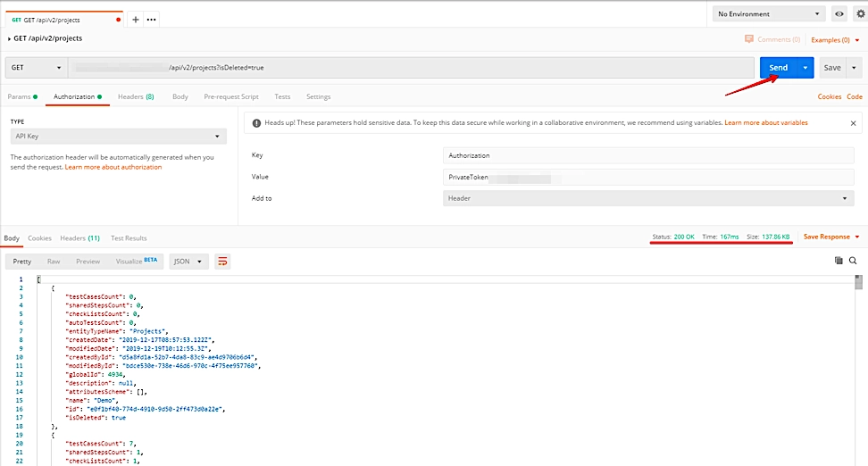This screenshot has width=868, height=466.
Task: Click the Key input field containing Authorization
Action: coord(648,155)
